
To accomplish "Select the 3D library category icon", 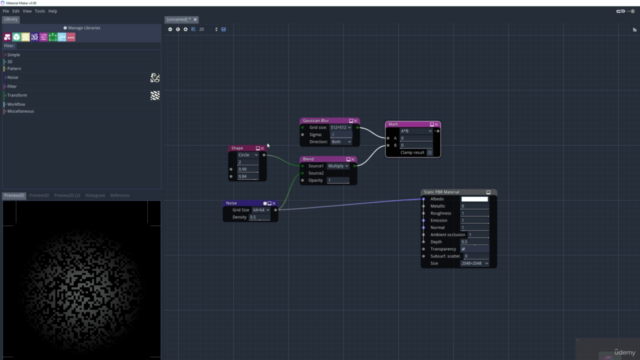I will point(16,37).
